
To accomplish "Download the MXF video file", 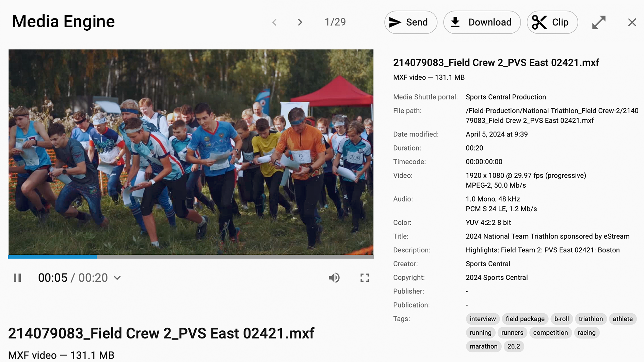I will click(x=482, y=22).
